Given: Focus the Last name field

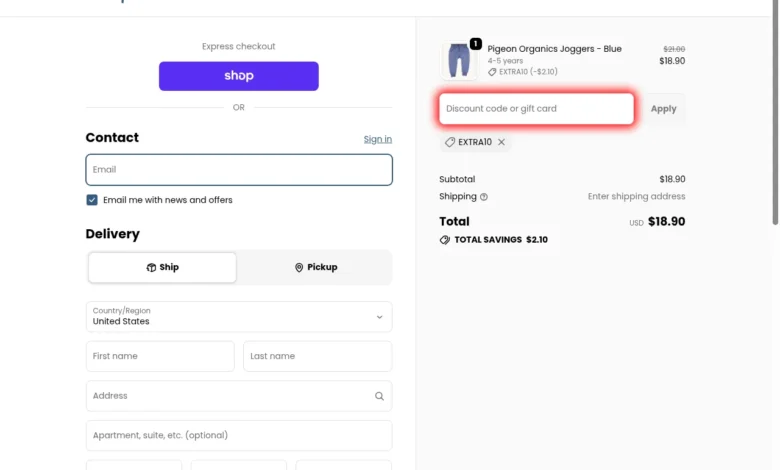Looking at the screenshot, I should point(317,356).
